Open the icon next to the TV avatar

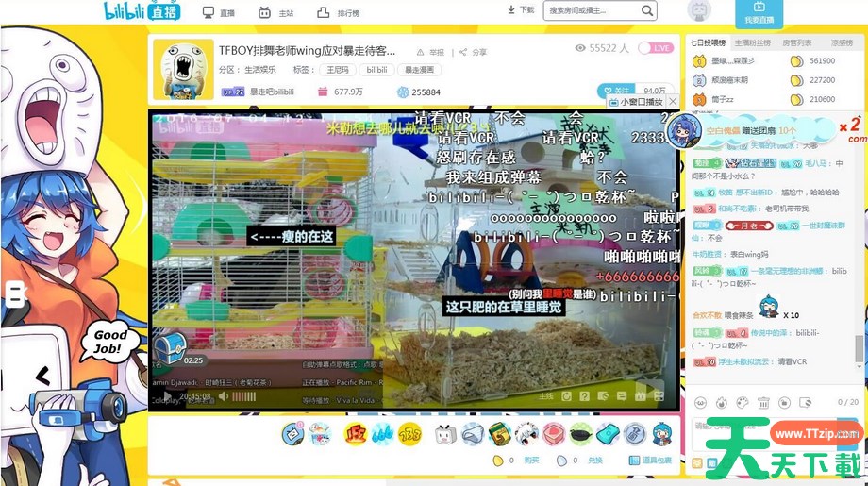(320, 434)
